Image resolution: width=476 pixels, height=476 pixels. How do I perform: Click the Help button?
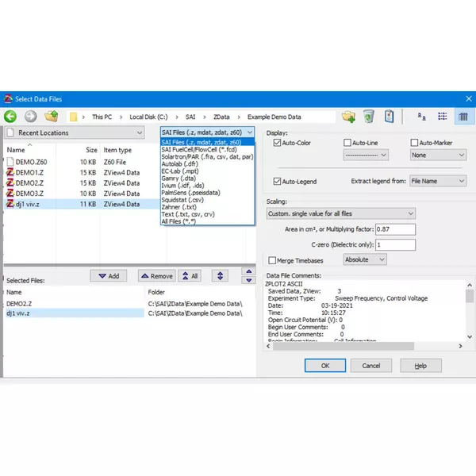[x=420, y=366]
